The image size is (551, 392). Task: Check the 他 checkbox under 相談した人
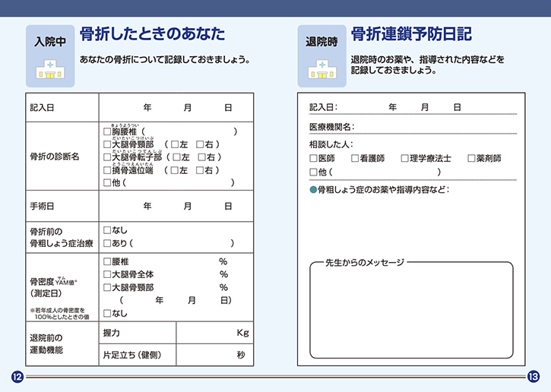tap(313, 172)
